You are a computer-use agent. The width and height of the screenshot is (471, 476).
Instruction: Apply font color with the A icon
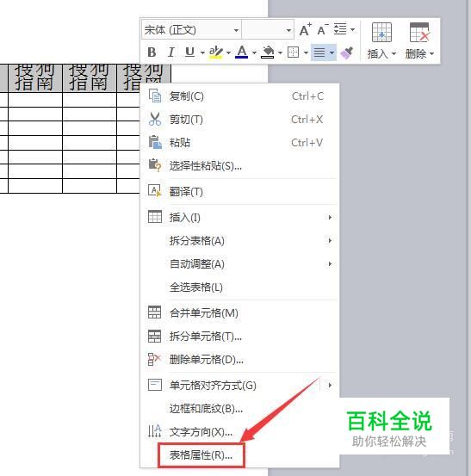click(242, 53)
